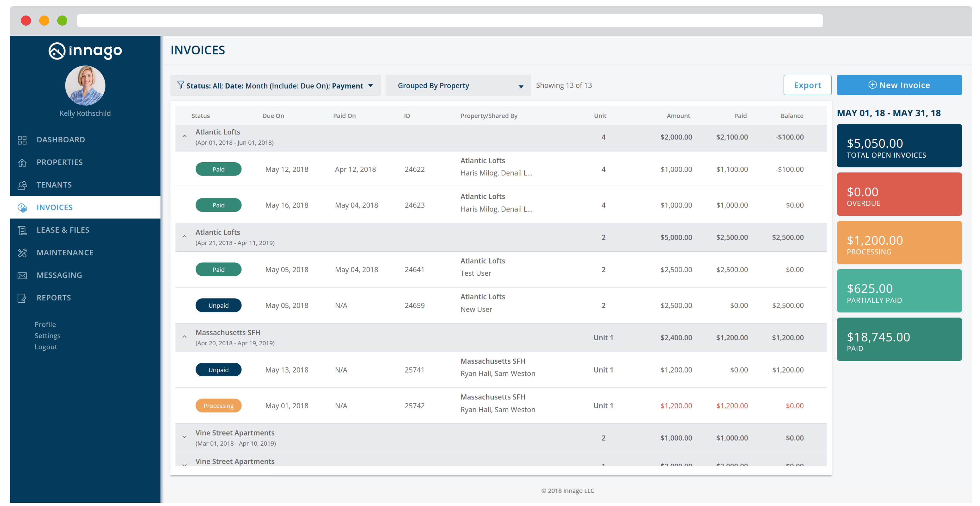
Task: Open the Status and Date filter menu
Action: (275, 85)
